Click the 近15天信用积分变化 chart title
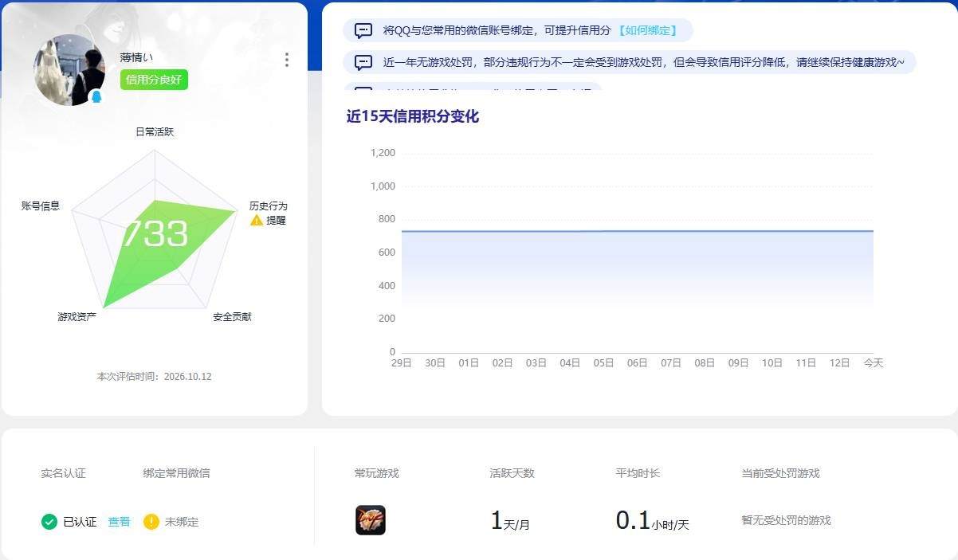The image size is (958, 560). (413, 116)
